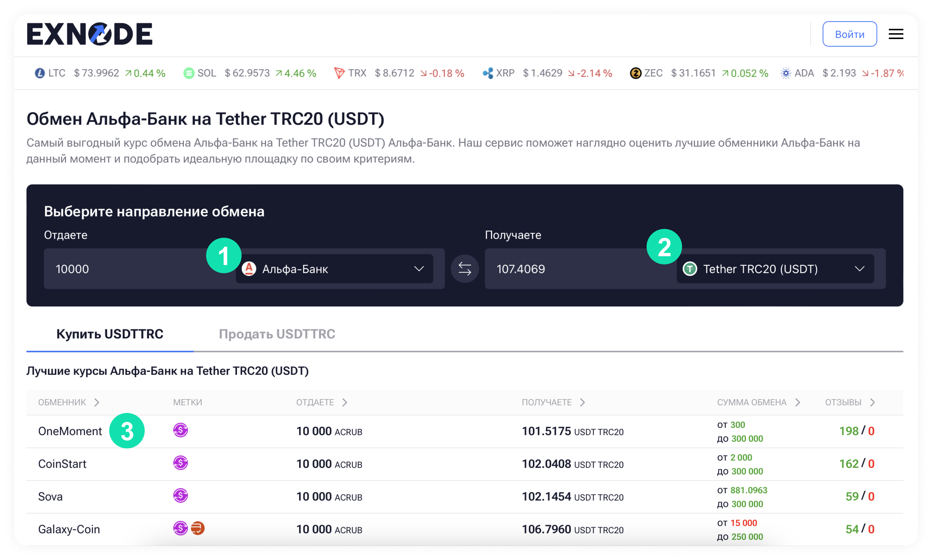Click the LTC change 0.44 %
This screenshot has height=560, width=932.
(145, 73)
